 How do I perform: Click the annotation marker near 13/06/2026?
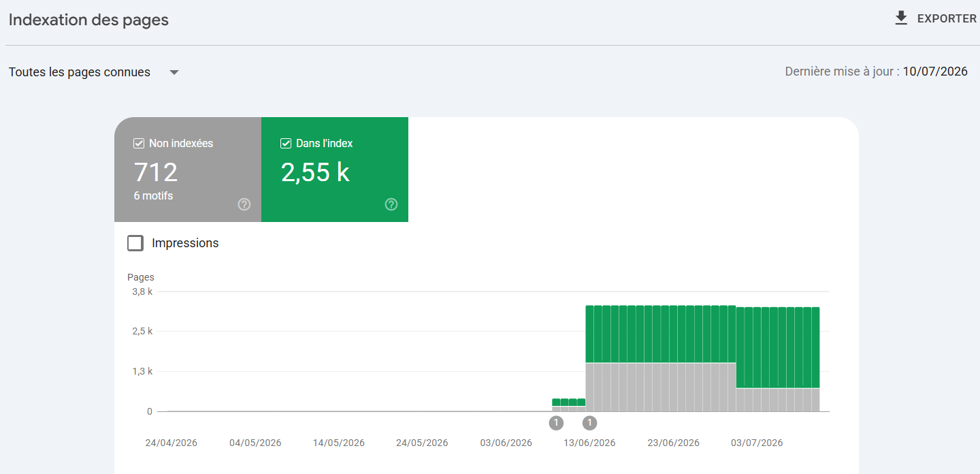pos(589,423)
